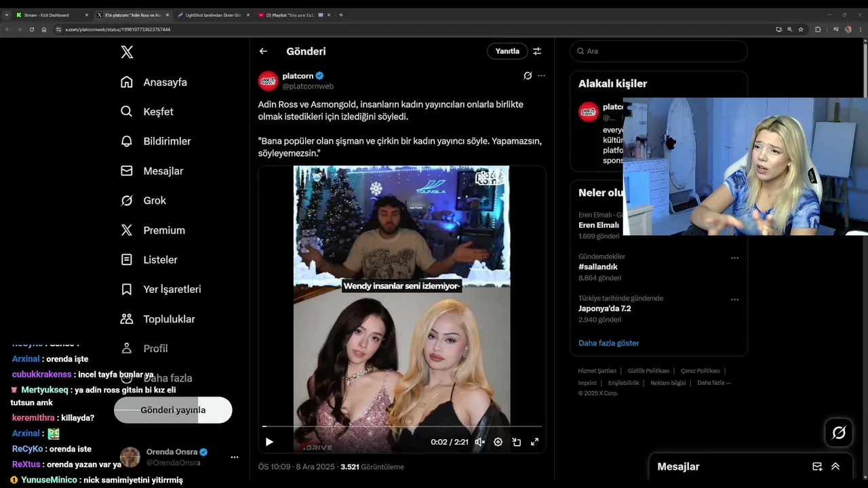Open Orenda Onsra account menu dots
The height and width of the screenshot is (488, 868).
coord(235,457)
